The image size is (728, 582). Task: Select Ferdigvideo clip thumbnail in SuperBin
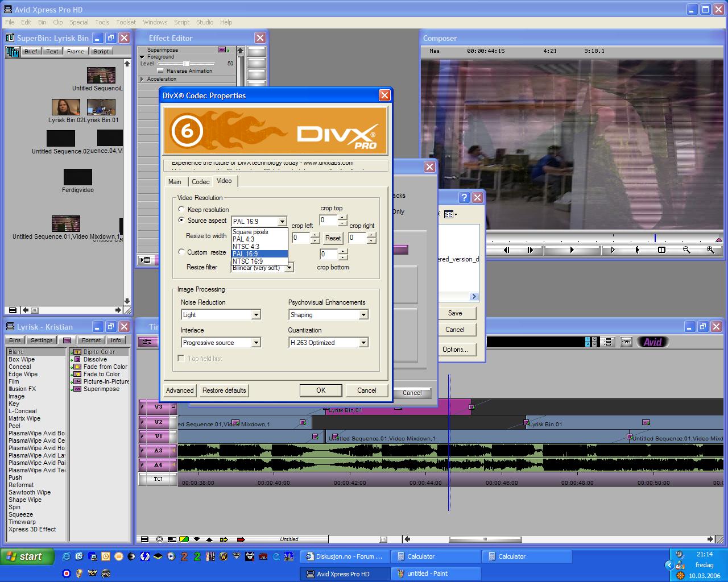pos(78,177)
